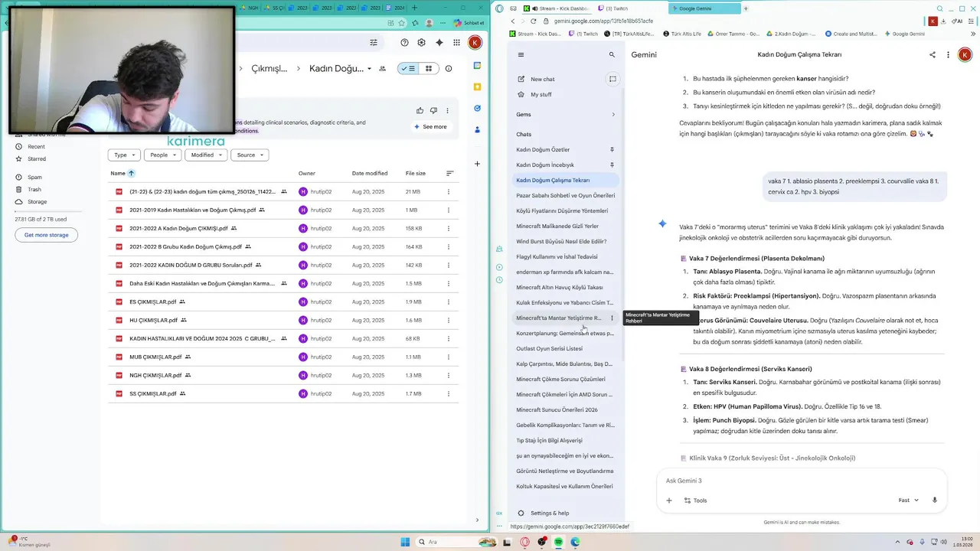Switch to Stream - Kick Dashboard tab
Viewport: 980px width, 551px height.
coord(557,8)
